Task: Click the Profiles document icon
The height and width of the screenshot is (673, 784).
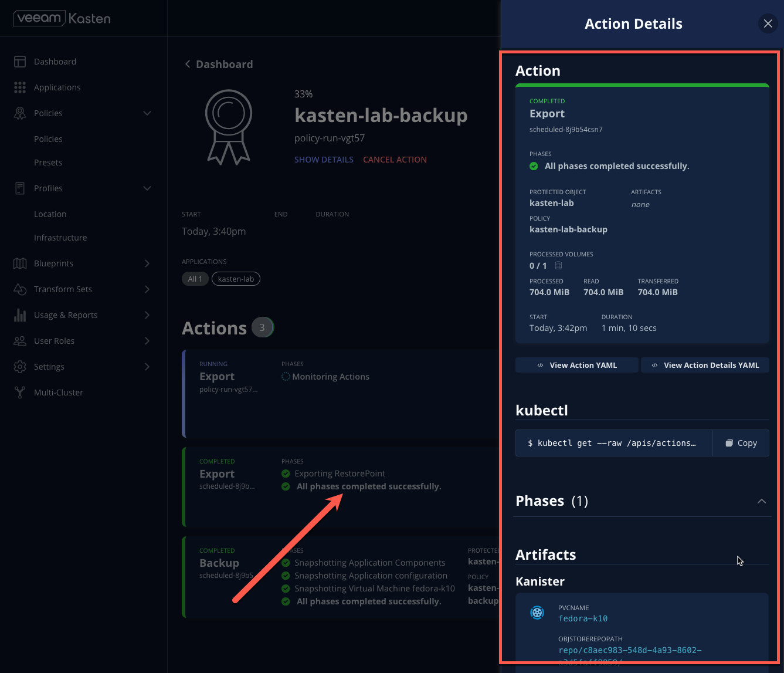Action: click(x=20, y=188)
